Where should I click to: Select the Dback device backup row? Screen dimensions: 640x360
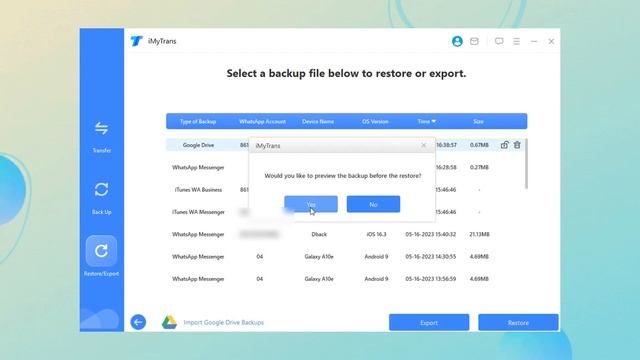(x=345, y=234)
